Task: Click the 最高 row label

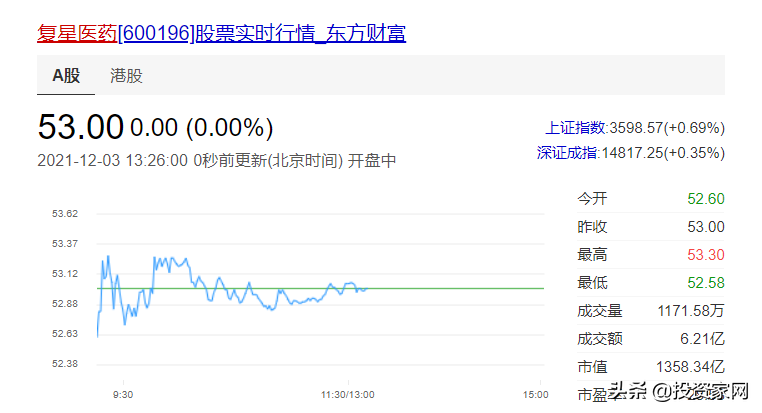Action: [592, 255]
